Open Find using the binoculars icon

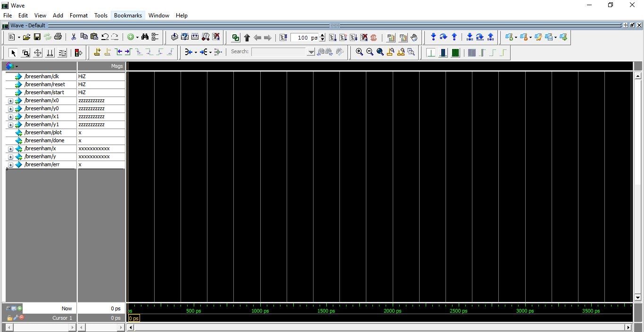point(145,37)
